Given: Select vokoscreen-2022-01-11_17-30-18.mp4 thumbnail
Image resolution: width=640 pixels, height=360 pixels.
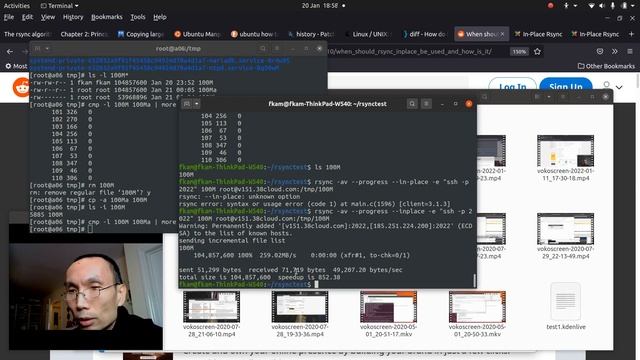Looking at the screenshot, I should point(565,151).
